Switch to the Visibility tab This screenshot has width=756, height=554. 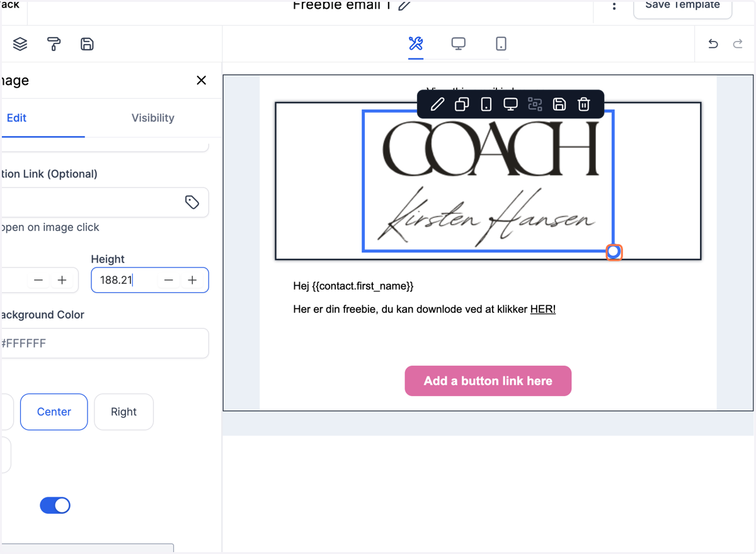pos(153,118)
